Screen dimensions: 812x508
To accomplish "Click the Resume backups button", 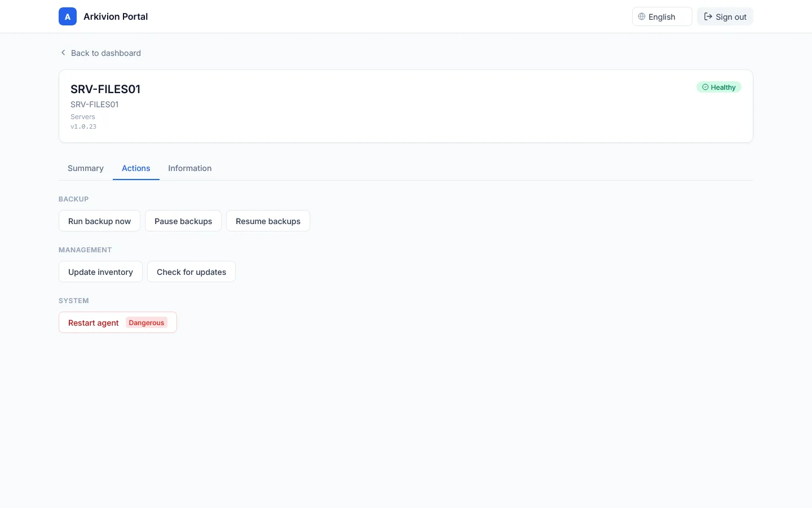I will coord(268,221).
